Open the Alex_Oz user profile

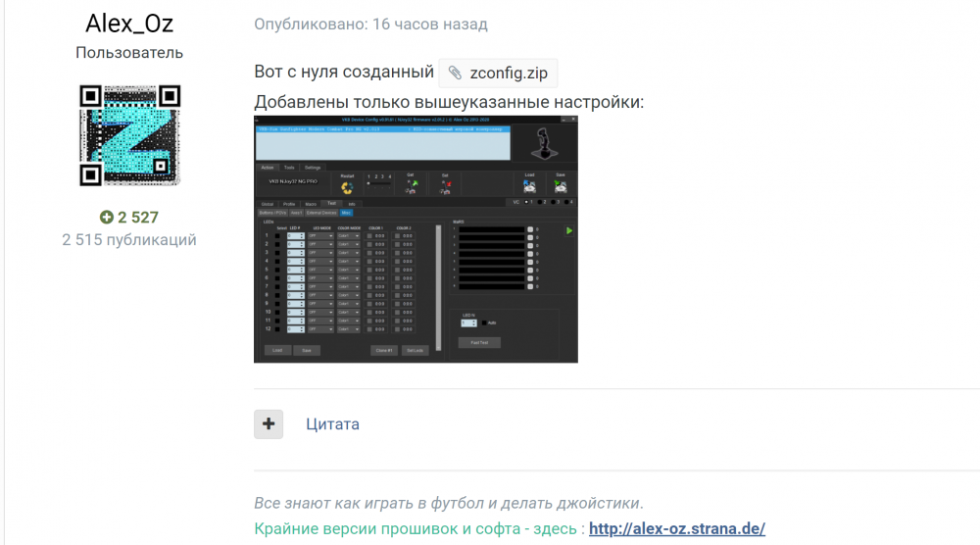point(129,24)
